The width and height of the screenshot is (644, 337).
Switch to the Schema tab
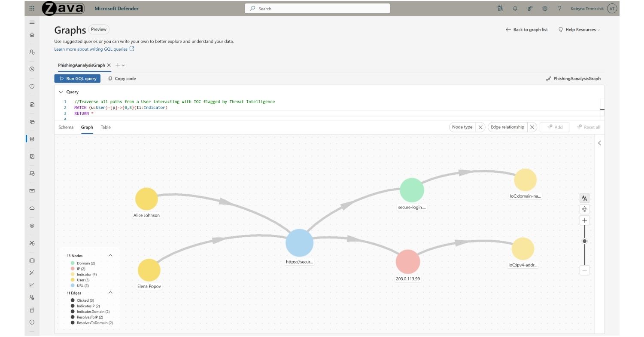pyautogui.click(x=66, y=127)
